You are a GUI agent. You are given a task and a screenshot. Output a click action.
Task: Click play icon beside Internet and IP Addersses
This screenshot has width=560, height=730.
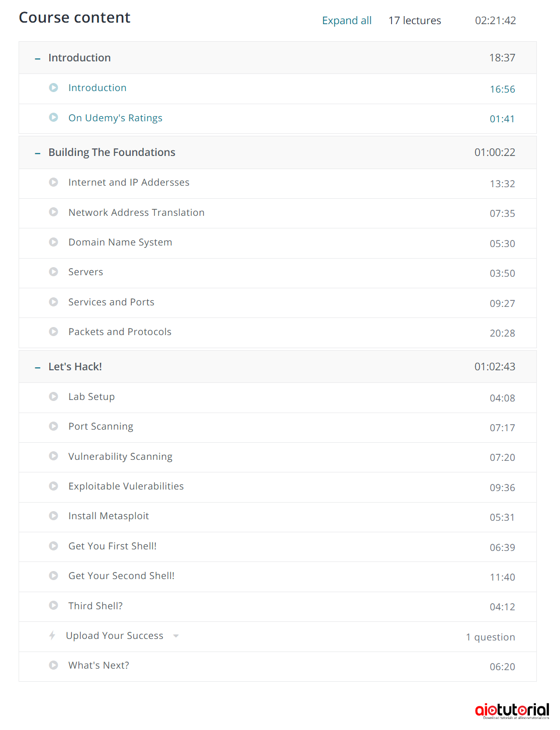pos(53,182)
